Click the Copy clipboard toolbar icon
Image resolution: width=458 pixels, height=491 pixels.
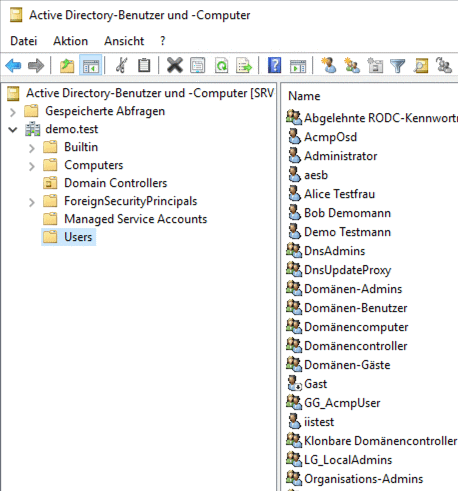[x=144, y=65]
